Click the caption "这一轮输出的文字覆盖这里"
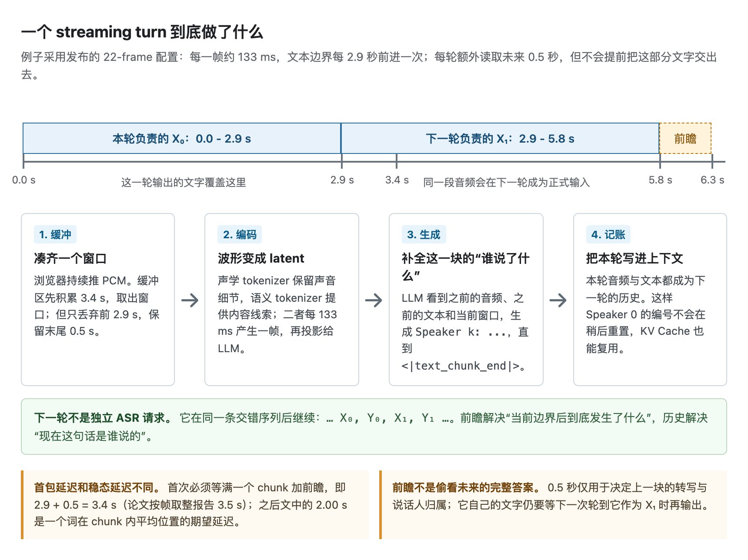This screenshot has height=560, width=748. tap(184, 182)
